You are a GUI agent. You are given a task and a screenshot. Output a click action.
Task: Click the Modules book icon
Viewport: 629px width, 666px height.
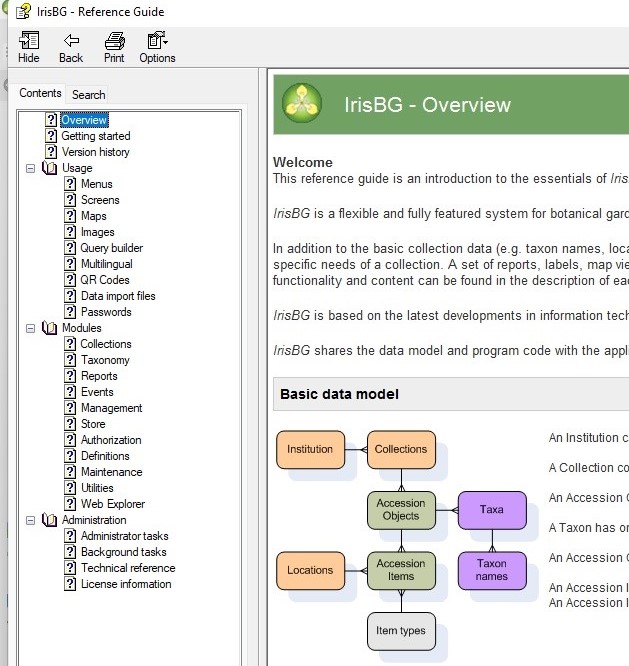tap(50, 328)
